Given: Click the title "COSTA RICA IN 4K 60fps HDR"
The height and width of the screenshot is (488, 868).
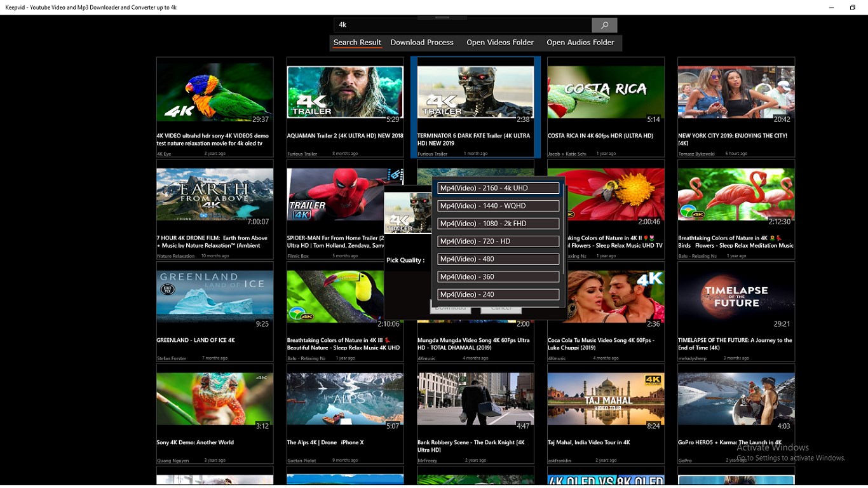Looking at the screenshot, I should click(600, 136).
